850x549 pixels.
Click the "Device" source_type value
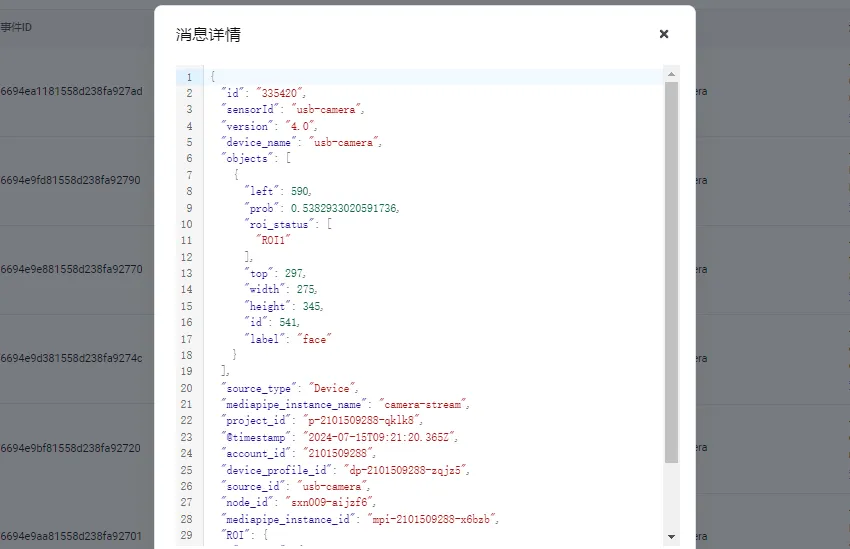331,388
